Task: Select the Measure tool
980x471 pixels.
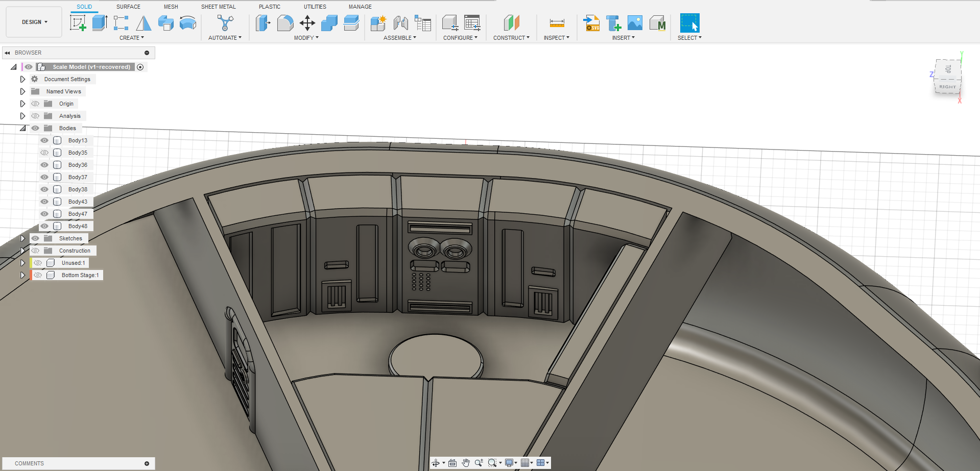Action: tap(557, 23)
